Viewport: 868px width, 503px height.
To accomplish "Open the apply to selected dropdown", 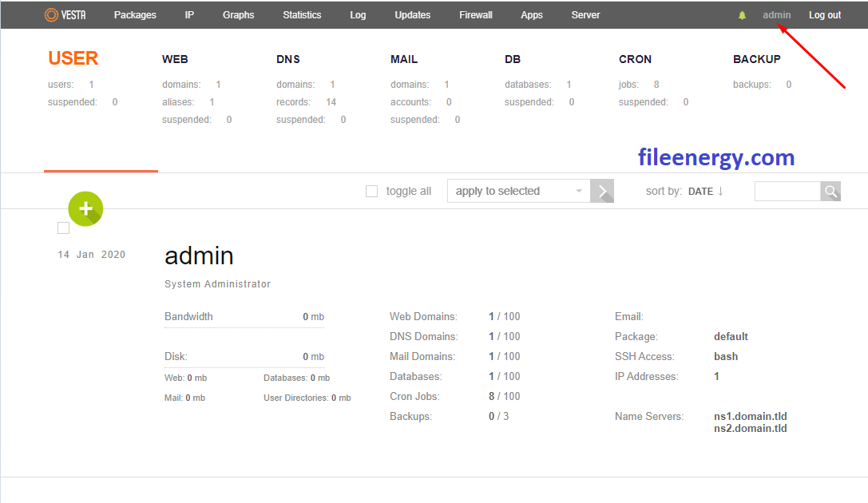I will [x=519, y=192].
